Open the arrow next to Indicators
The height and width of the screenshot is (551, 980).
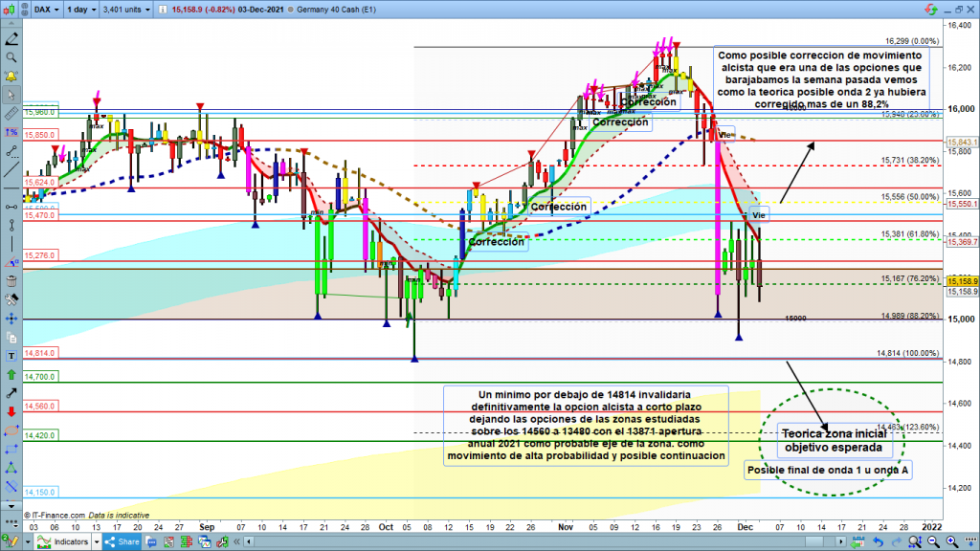coord(95,542)
